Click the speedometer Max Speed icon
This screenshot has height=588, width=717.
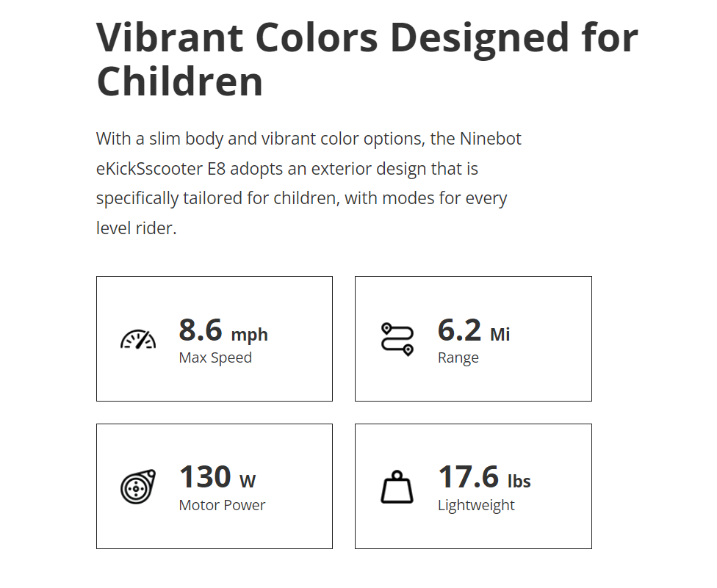tap(138, 339)
